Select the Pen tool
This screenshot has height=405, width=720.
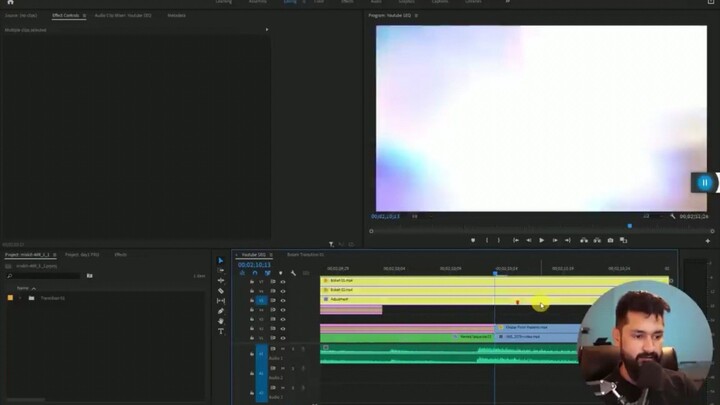pos(220,311)
